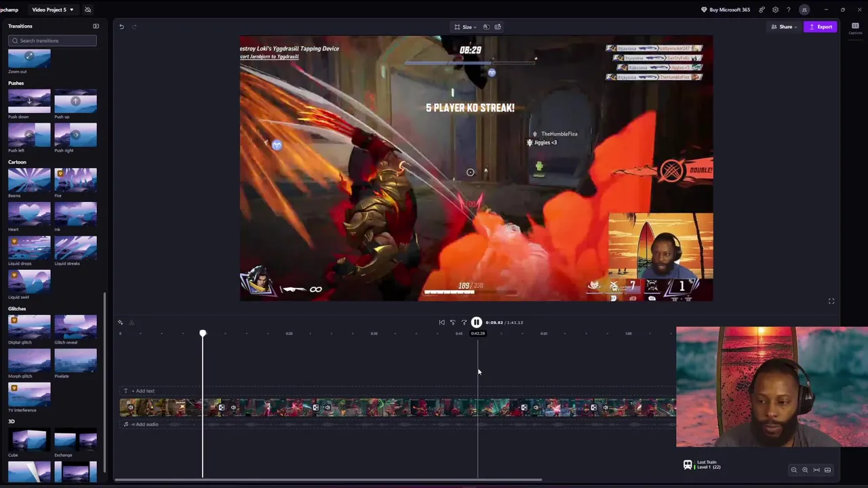868x488 pixels.
Task: Click in the Search transitions field
Action: [x=52, y=41]
